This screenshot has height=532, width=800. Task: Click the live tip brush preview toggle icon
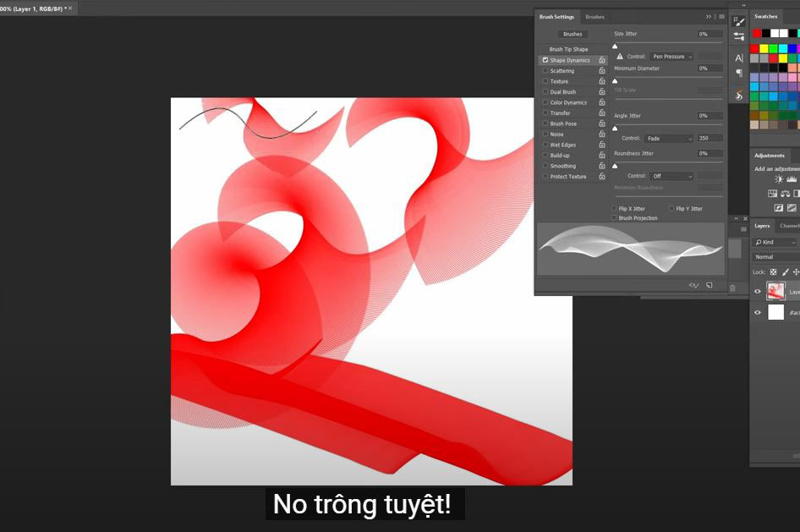pyautogui.click(x=694, y=286)
